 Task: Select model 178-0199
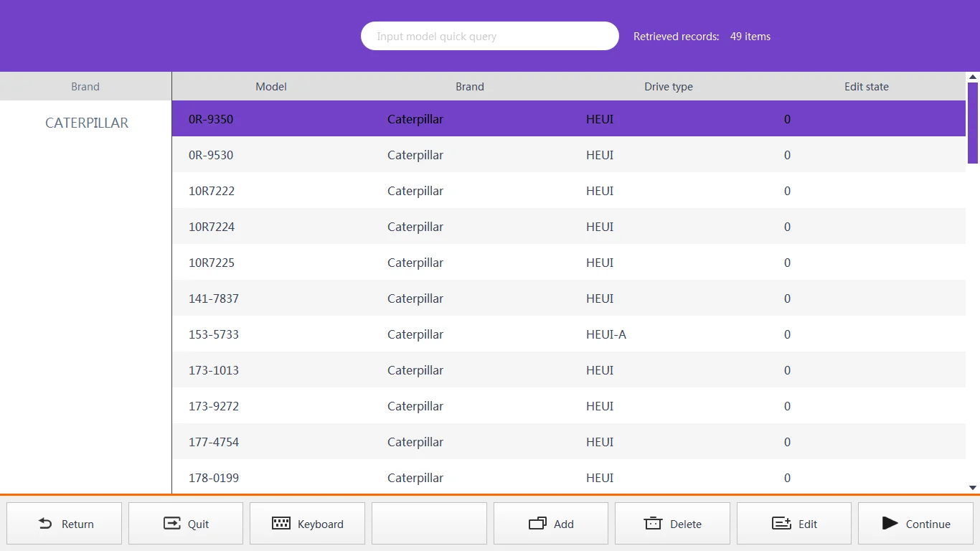click(569, 477)
